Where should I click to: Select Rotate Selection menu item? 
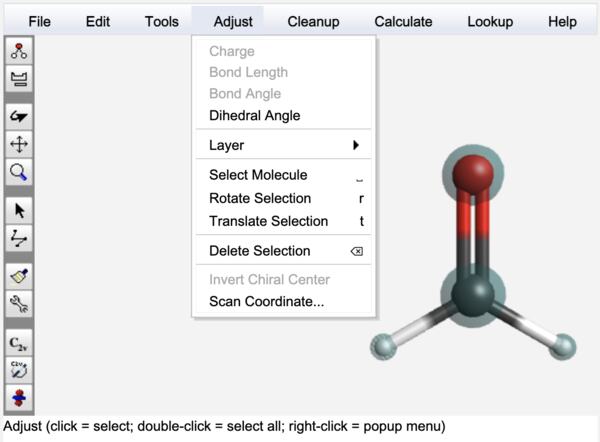(x=260, y=198)
